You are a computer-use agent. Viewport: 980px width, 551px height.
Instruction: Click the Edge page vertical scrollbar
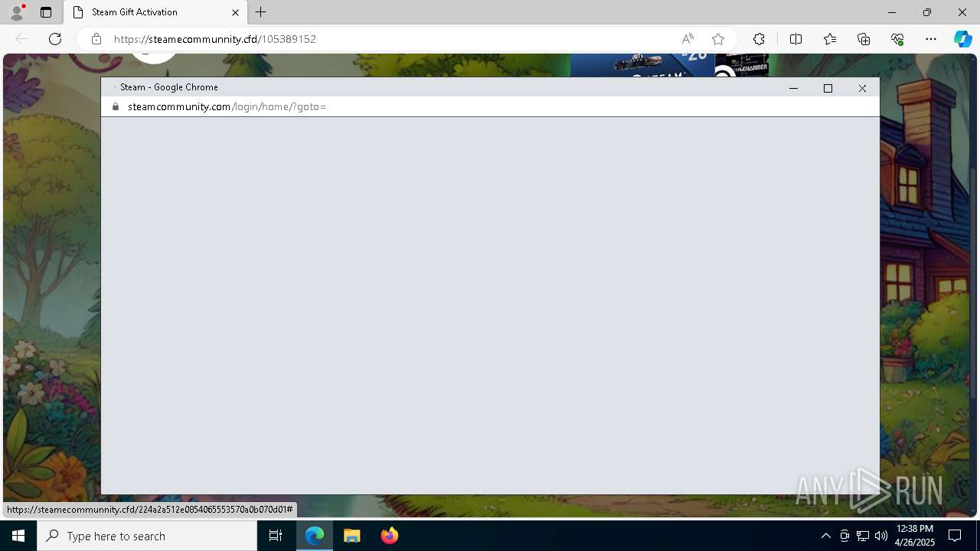tap(975, 285)
